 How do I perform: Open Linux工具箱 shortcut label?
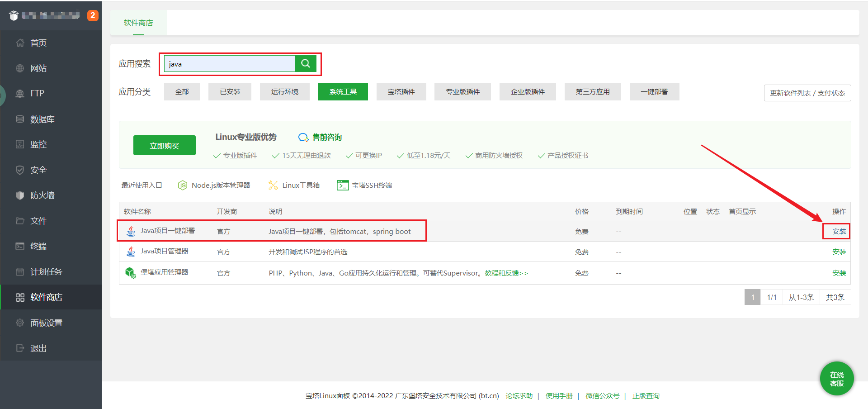coord(301,185)
